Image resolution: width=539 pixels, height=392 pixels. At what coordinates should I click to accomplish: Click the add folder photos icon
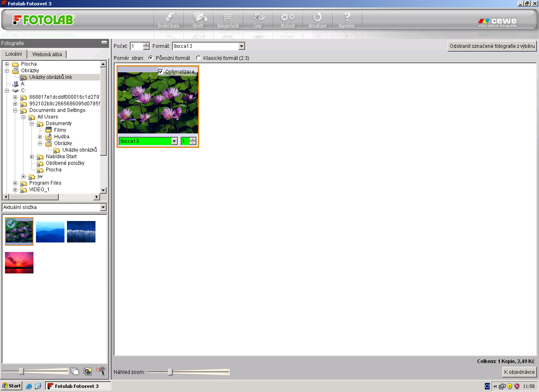[88, 371]
